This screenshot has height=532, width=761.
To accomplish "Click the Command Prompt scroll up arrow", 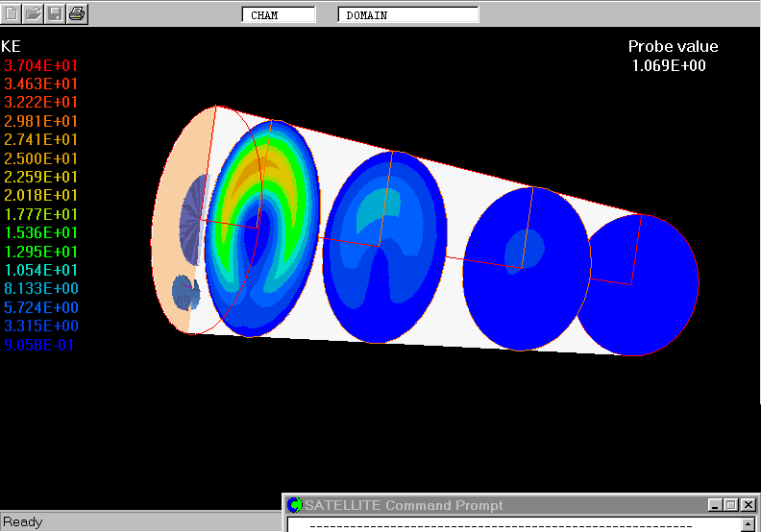I will tap(749, 524).
